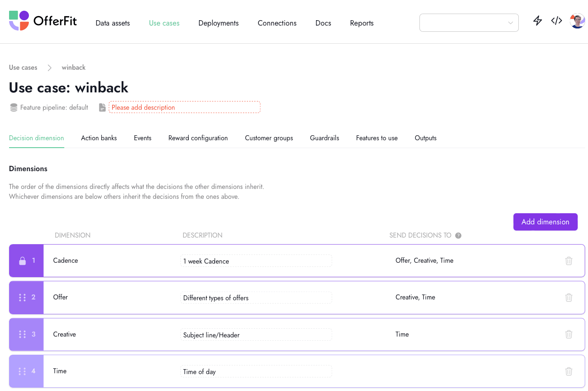This screenshot has height=391, width=588.
Task: Click help icon beside Send Decisions To
Action: 458,236
